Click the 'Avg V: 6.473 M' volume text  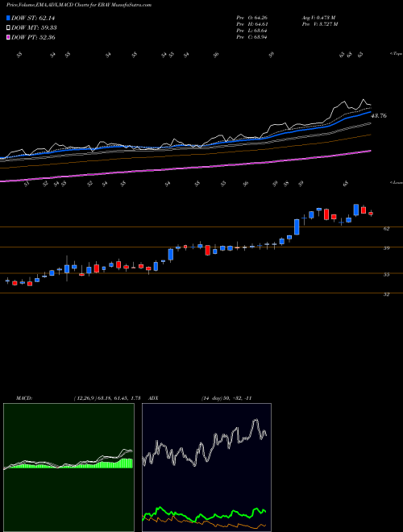321,18
